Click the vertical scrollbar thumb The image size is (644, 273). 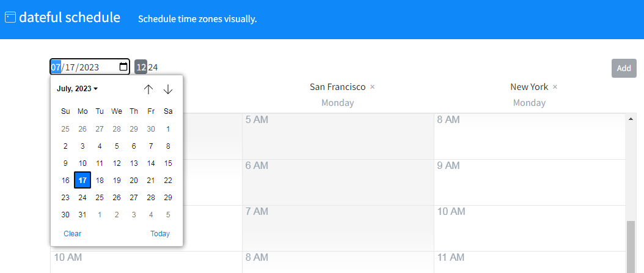click(631, 247)
